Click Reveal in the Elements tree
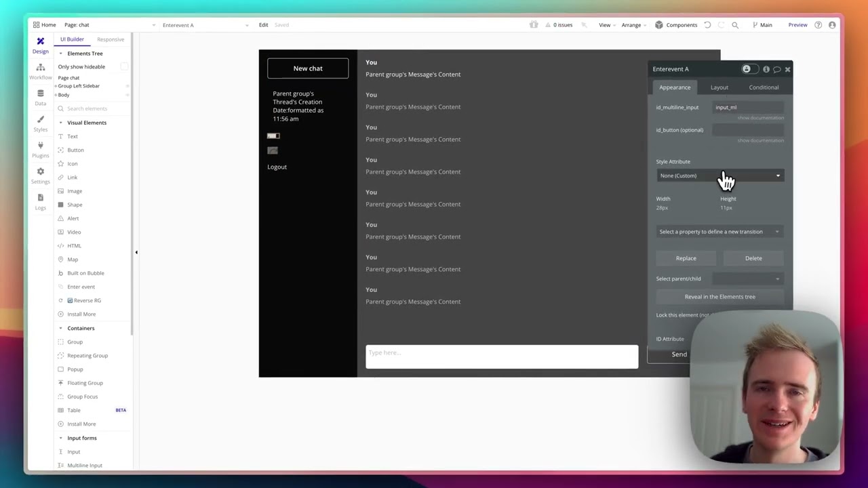868x488 pixels. [719, 297]
